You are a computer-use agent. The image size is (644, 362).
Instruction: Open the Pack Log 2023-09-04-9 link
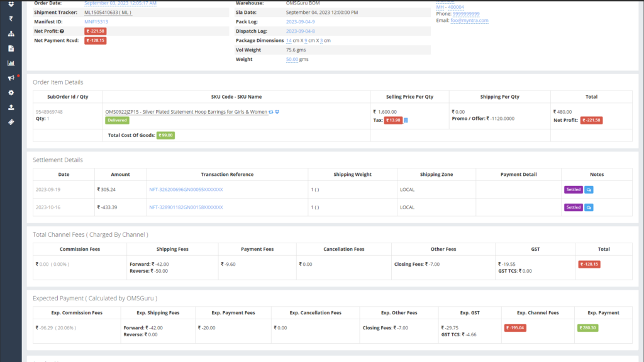(x=300, y=21)
